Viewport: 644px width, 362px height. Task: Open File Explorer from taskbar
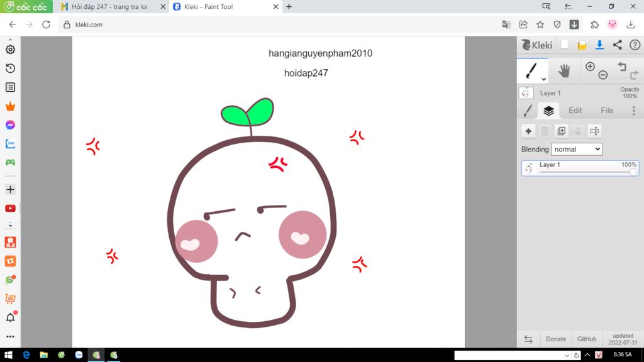point(43,355)
